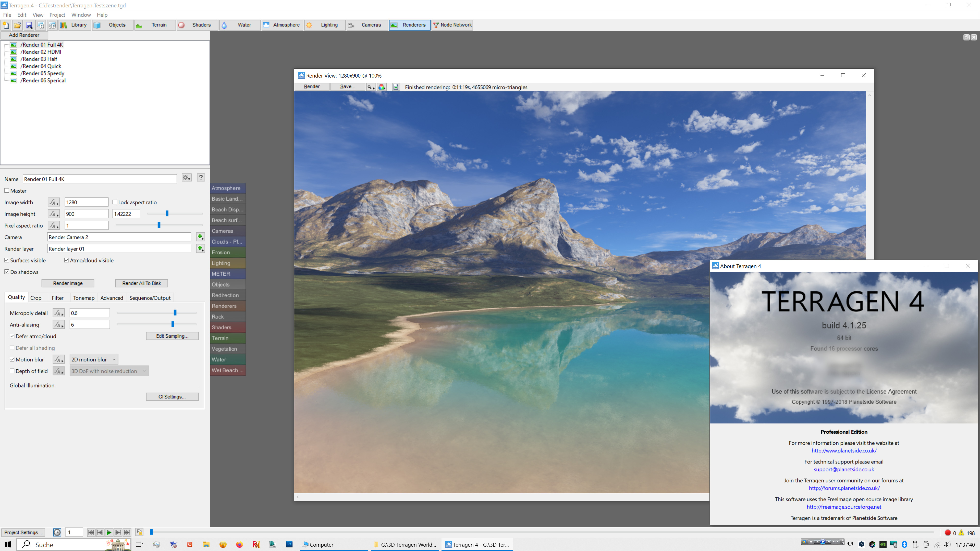Image resolution: width=980 pixels, height=551 pixels.
Task: Enable Depth of field checkbox
Action: pos(12,371)
